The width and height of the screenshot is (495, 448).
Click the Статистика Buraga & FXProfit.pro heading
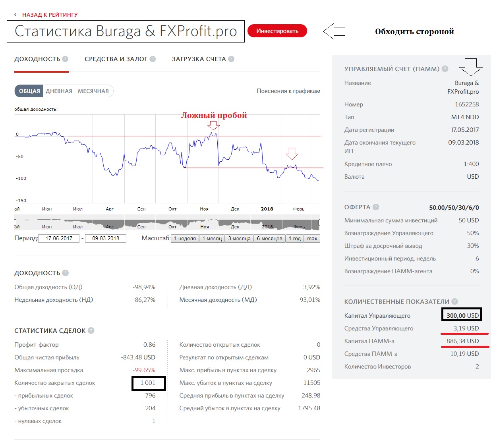126,31
